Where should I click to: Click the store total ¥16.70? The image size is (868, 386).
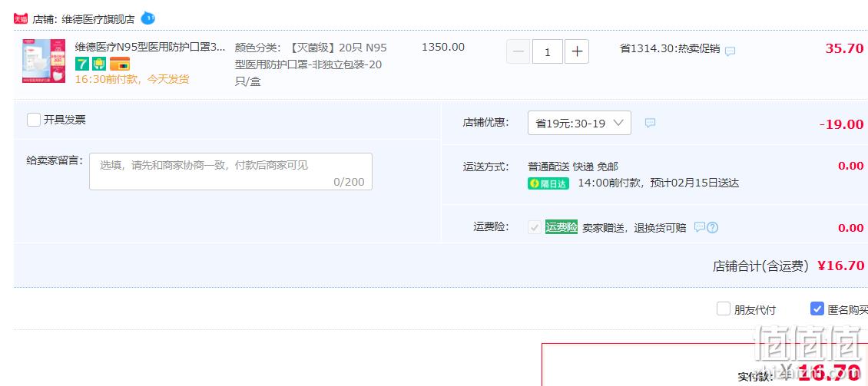click(x=840, y=266)
